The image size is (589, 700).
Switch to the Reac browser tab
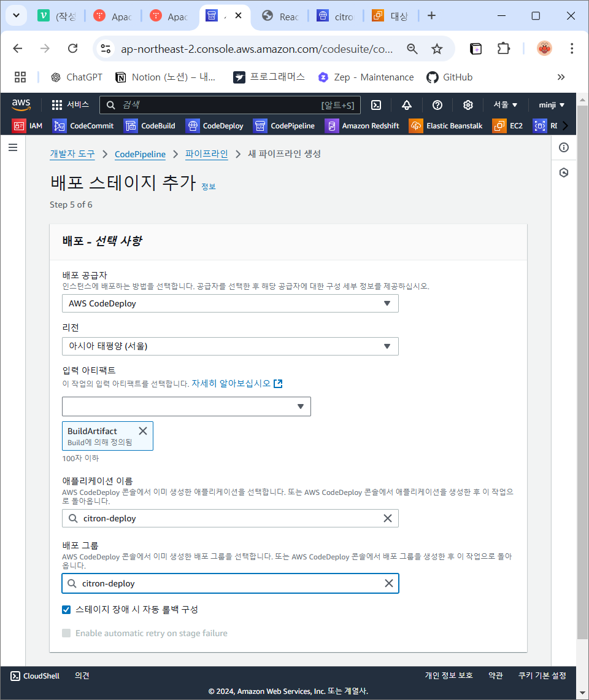click(280, 16)
